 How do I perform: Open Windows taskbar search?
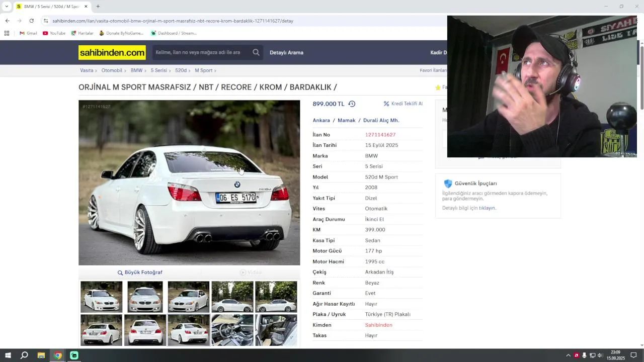click(24, 355)
